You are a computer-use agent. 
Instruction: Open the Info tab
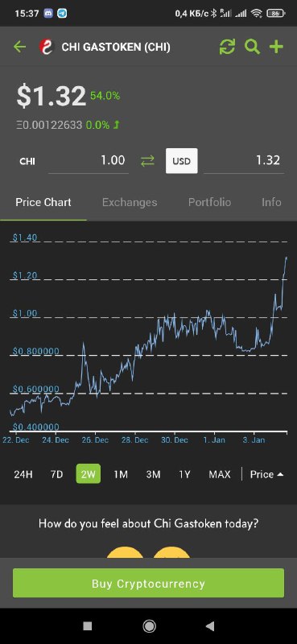pyautogui.click(x=271, y=202)
